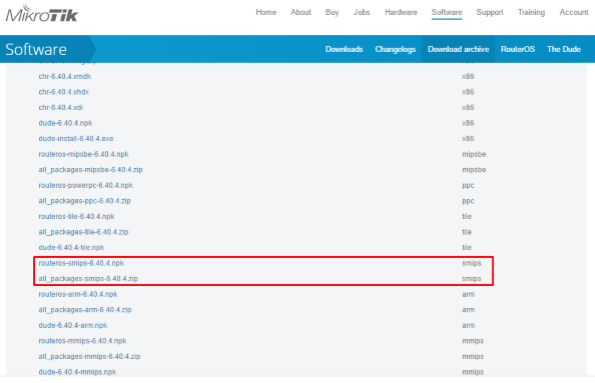Click mmips label in routeros-mmips row

pyautogui.click(x=473, y=341)
